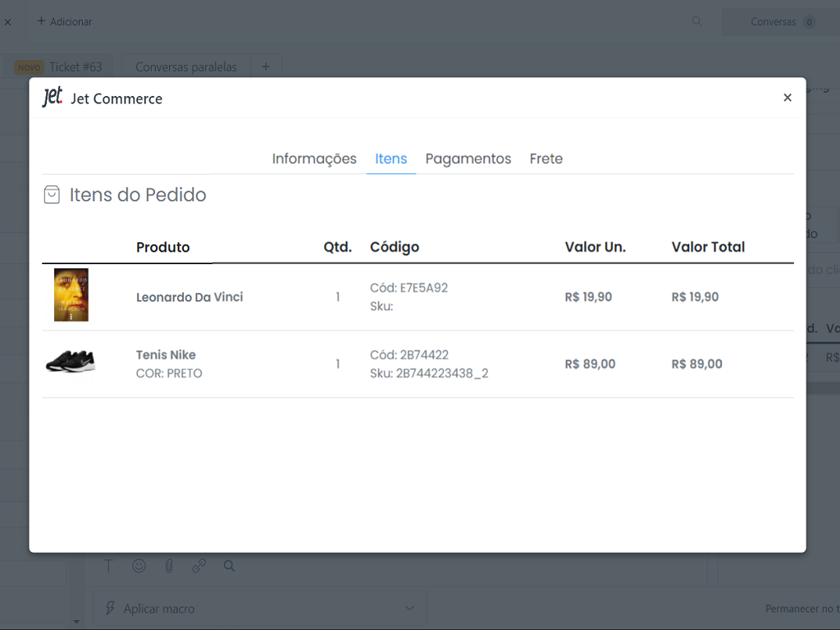Open the Conversas button

tap(781, 22)
